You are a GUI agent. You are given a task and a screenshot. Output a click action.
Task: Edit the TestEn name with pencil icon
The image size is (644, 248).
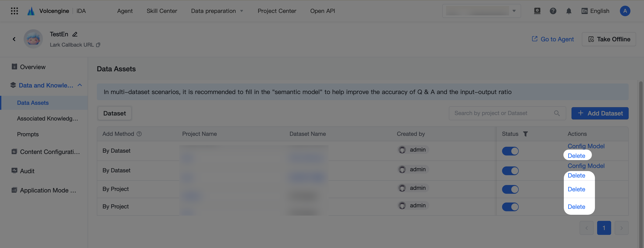(x=75, y=34)
